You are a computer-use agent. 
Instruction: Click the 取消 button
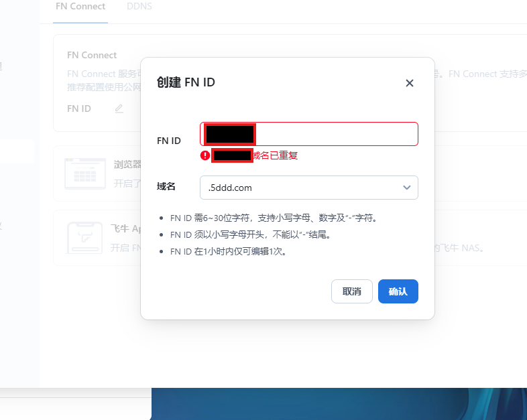(351, 291)
